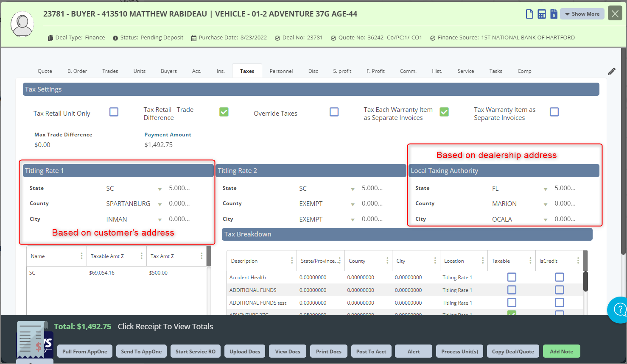This screenshot has height=364, width=627.
Task: Open Description column menu dots
Action: [x=292, y=261]
